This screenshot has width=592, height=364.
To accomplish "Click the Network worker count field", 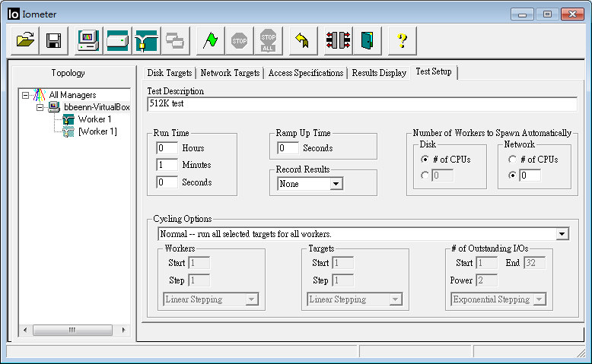I will [530, 176].
